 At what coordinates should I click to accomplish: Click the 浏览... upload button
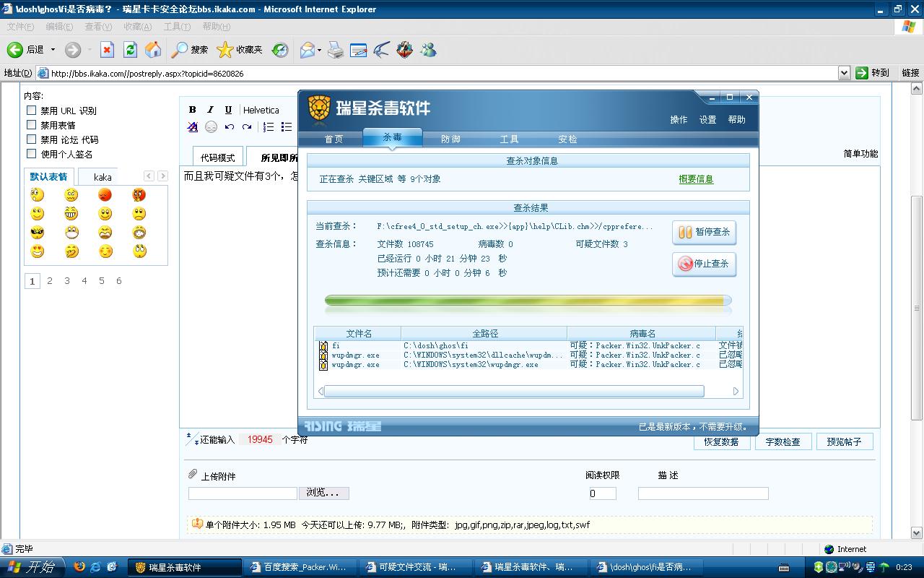pyautogui.click(x=323, y=493)
